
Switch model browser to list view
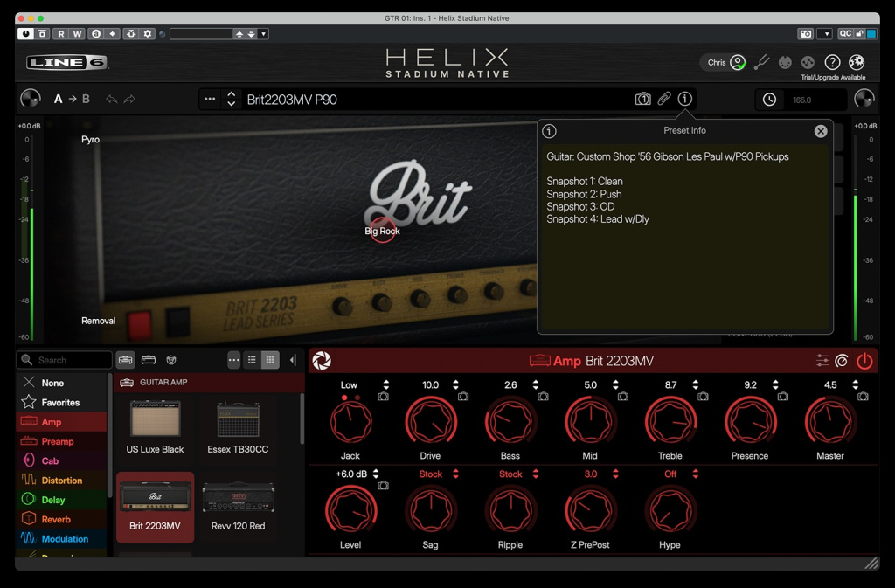(252, 360)
